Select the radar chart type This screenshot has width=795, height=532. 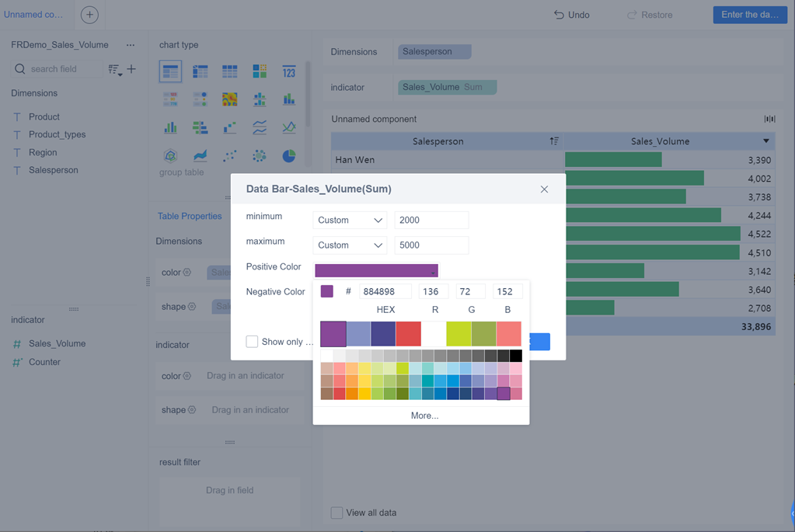coord(170,155)
